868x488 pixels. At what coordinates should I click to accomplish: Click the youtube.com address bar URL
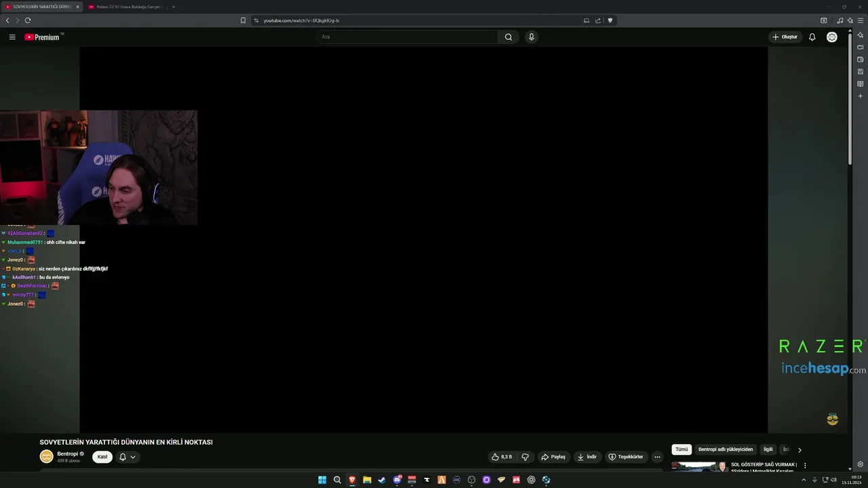(x=301, y=20)
